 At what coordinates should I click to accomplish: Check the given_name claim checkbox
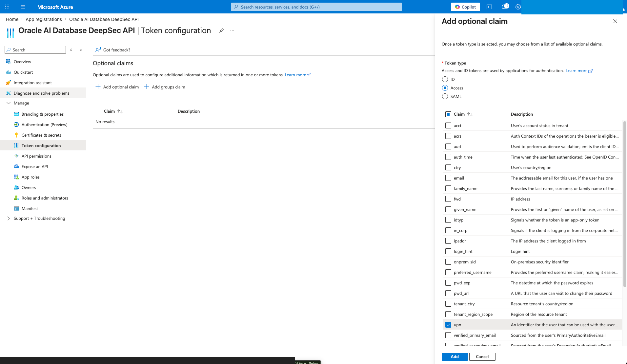[x=448, y=209]
